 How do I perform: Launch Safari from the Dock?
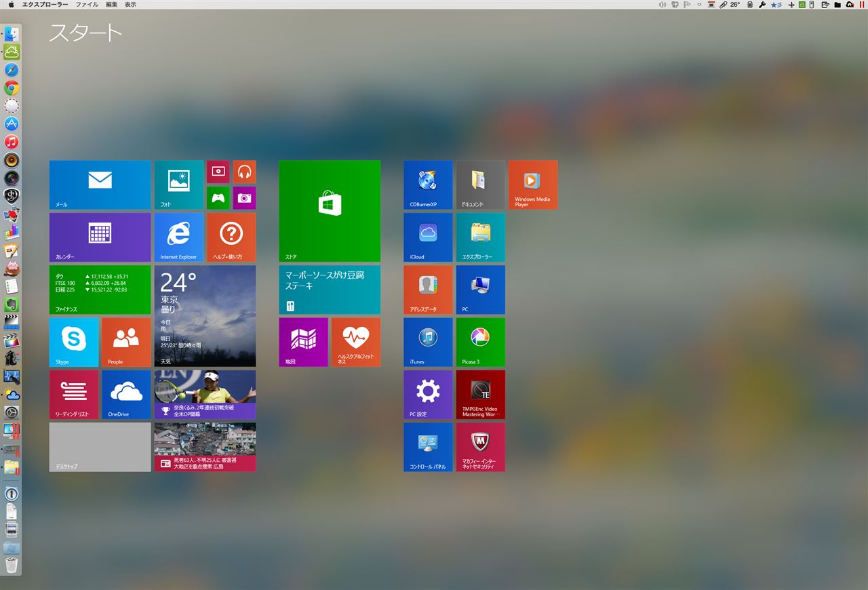[x=12, y=70]
